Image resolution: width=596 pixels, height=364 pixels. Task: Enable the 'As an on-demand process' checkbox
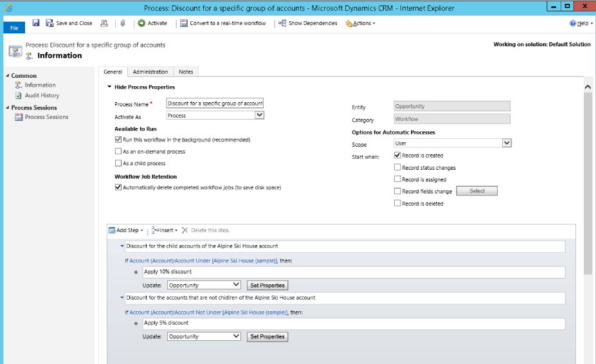pos(118,152)
